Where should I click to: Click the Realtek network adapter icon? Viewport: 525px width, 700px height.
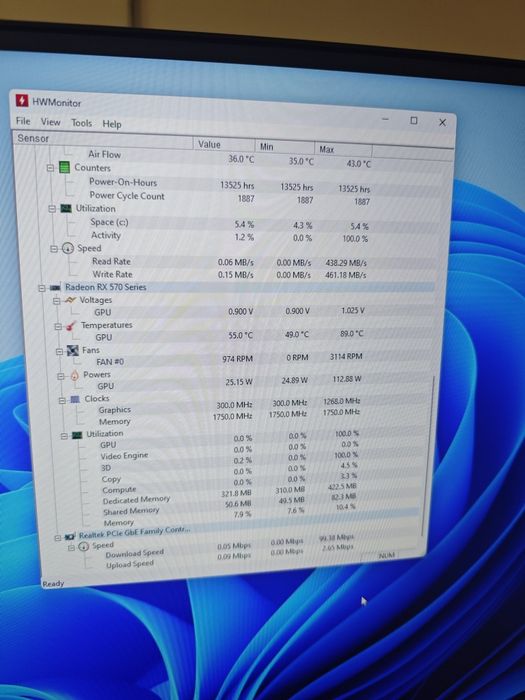point(70,536)
